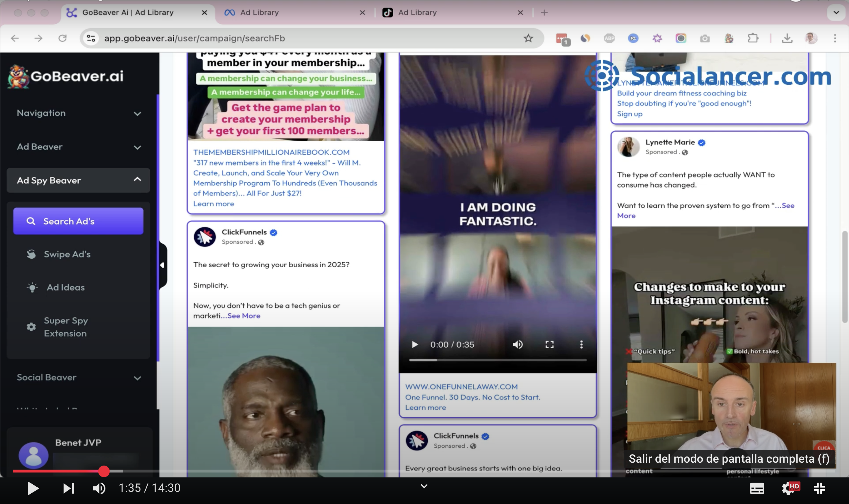Reload the page with the refresh icon
Viewport: 849px width, 504px height.
coord(62,38)
